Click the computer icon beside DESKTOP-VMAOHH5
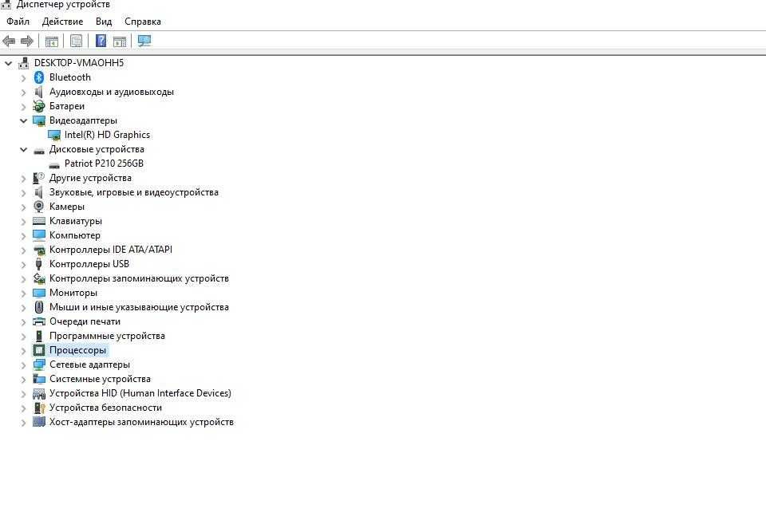This screenshot has width=766, height=532. (x=23, y=62)
